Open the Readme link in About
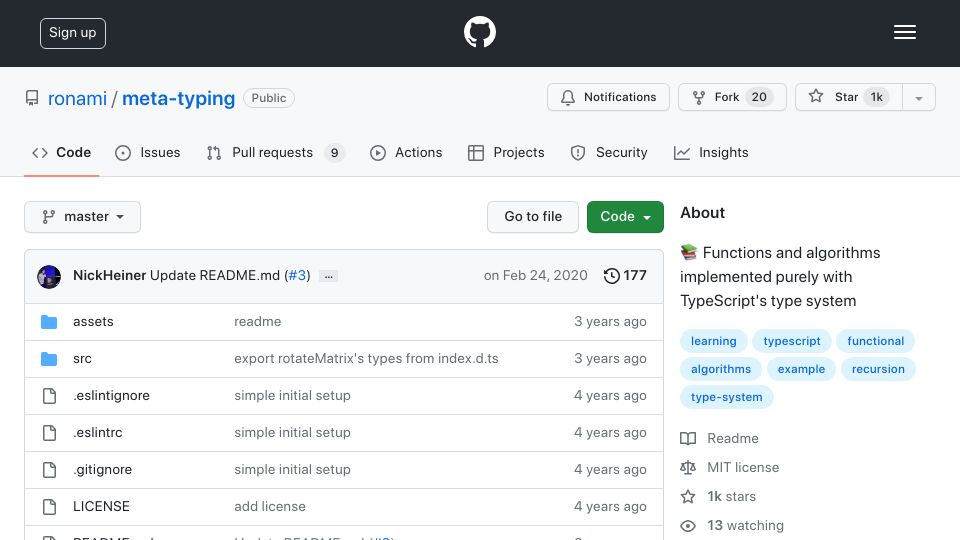960x540 pixels. tap(732, 438)
